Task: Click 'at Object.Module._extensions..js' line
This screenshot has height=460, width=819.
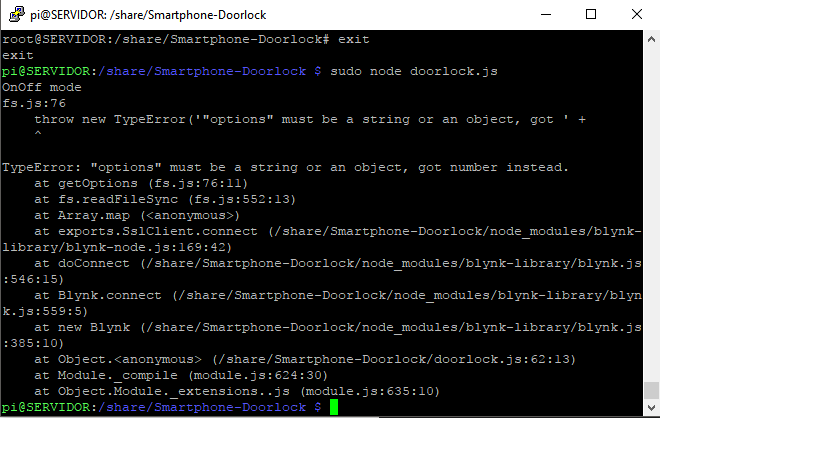Action: [237, 392]
